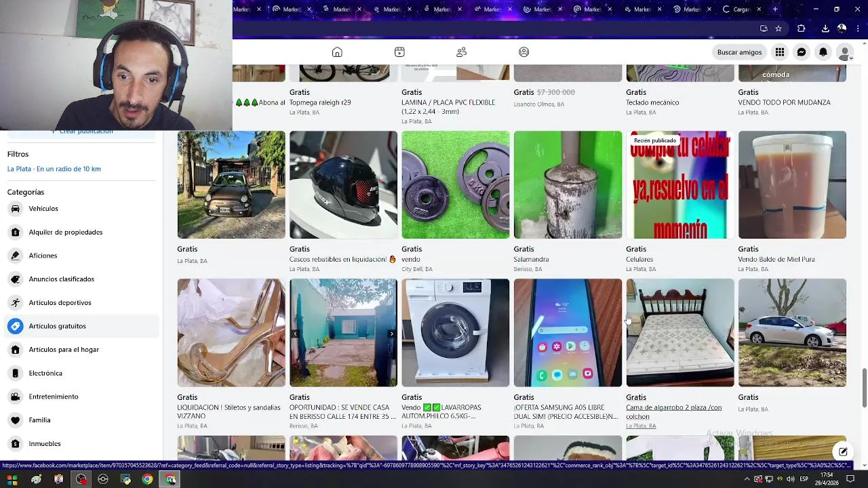This screenshot has width=868, height=488.
Task: Open the taskbar volume control
Action: pos(791,479)
